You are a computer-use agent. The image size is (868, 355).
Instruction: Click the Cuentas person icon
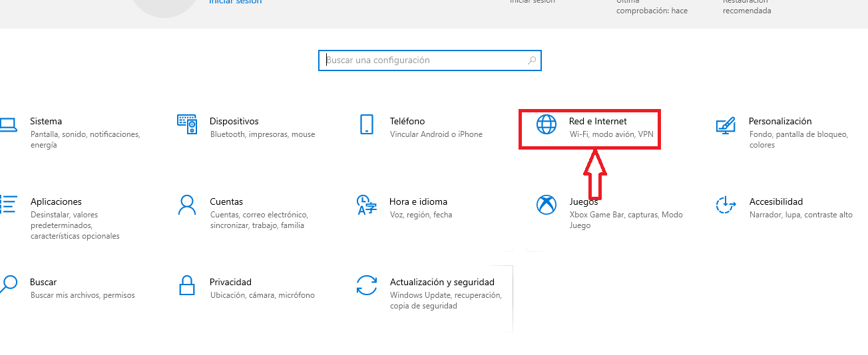(x=187, y=205)
